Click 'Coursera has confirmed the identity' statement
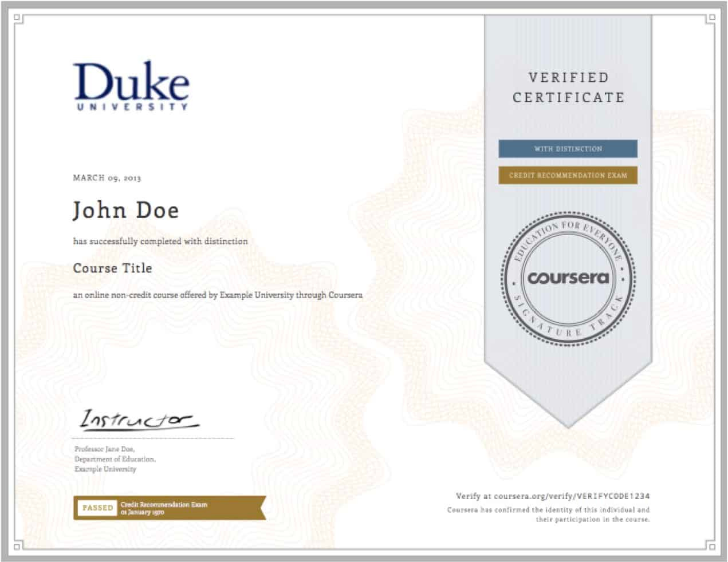This screenshot has width=728, height=562. click(549, 509)
